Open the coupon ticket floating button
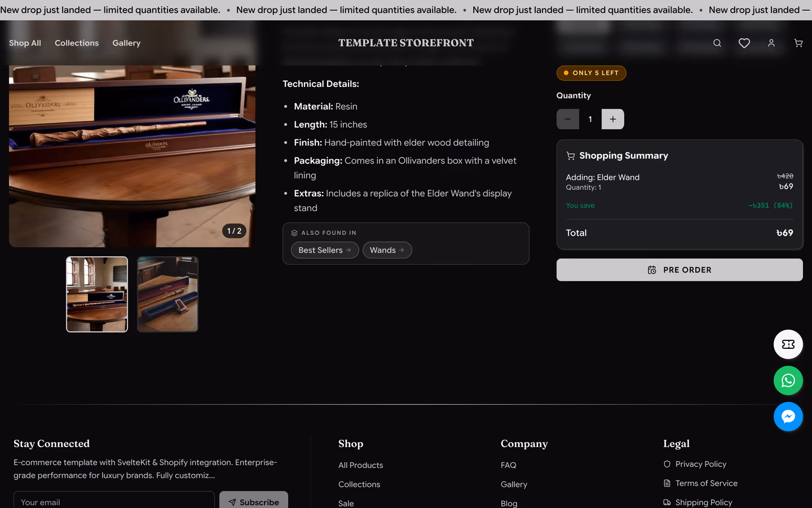812x508 pixels. coord(788,344)
